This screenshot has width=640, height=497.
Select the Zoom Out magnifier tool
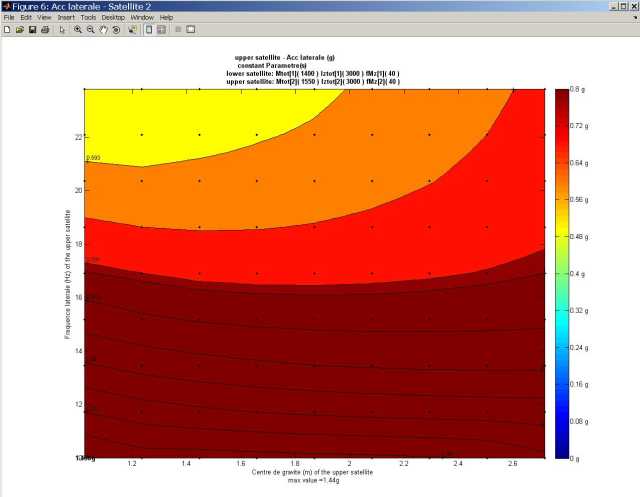[x=90, y=30]
